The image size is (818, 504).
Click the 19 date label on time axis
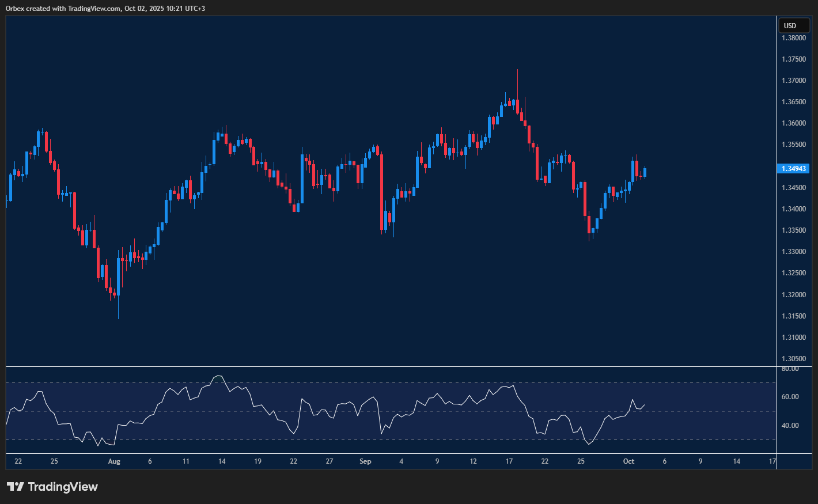[257, 461]
